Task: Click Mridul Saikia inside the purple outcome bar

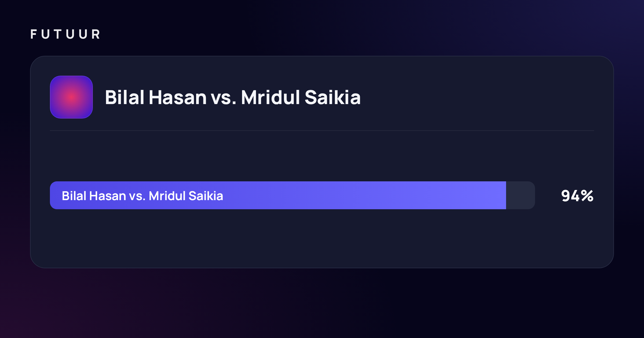Action: point(186,196)
